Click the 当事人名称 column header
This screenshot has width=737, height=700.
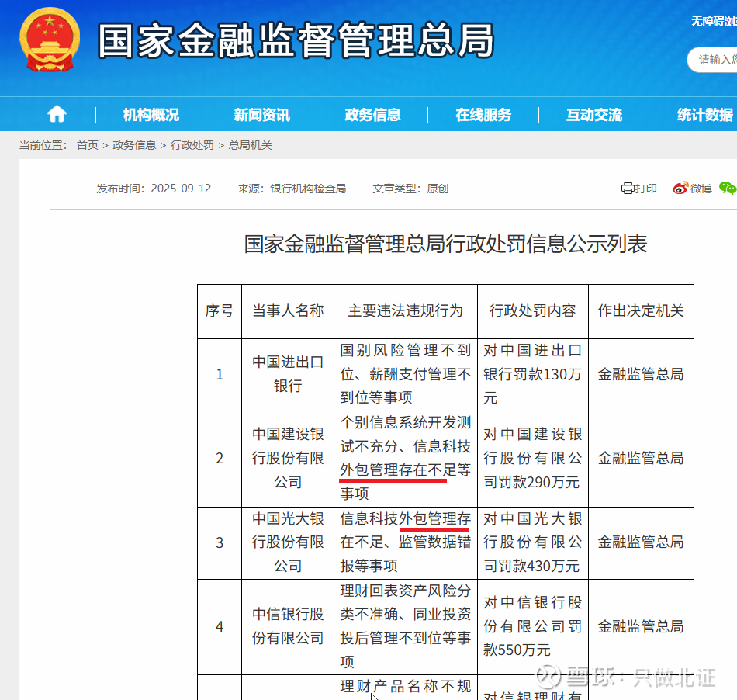[288, 310]
